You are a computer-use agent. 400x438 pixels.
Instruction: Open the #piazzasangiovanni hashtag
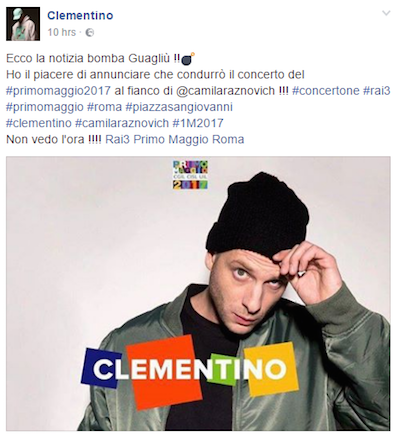pos(179,107)
